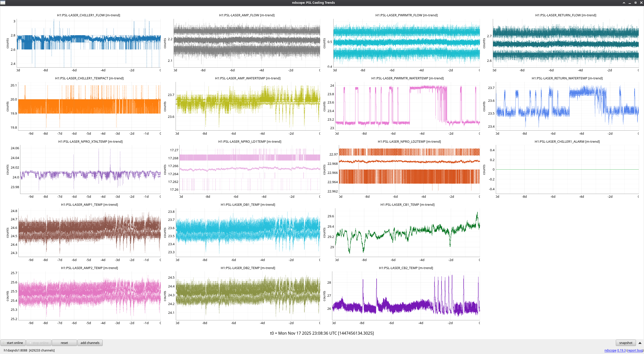Click the 0.19.3 version link

tap(621, 350)
